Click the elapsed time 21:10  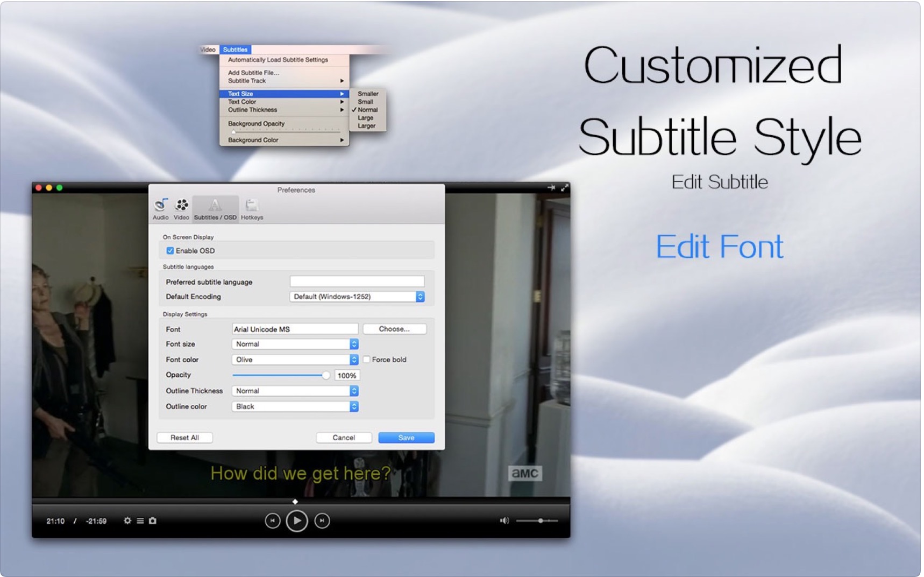(x=55, y=521)
